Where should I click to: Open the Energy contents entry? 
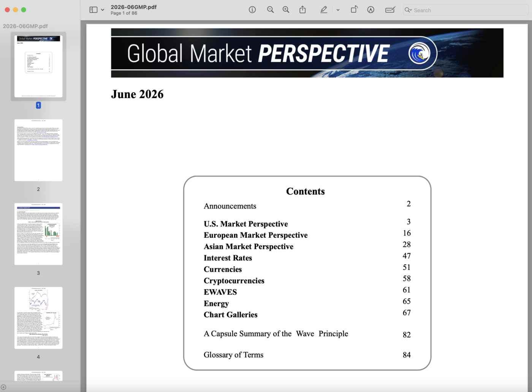point(216,303)
